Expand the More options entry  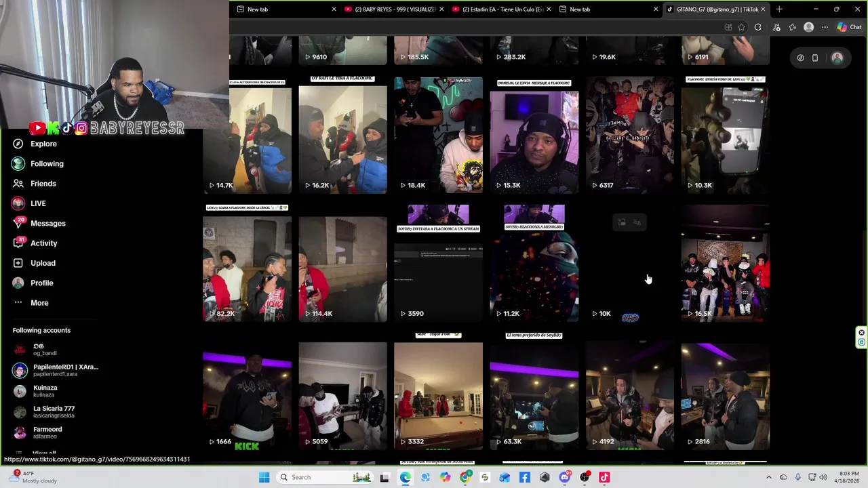(x=31, y=303)
